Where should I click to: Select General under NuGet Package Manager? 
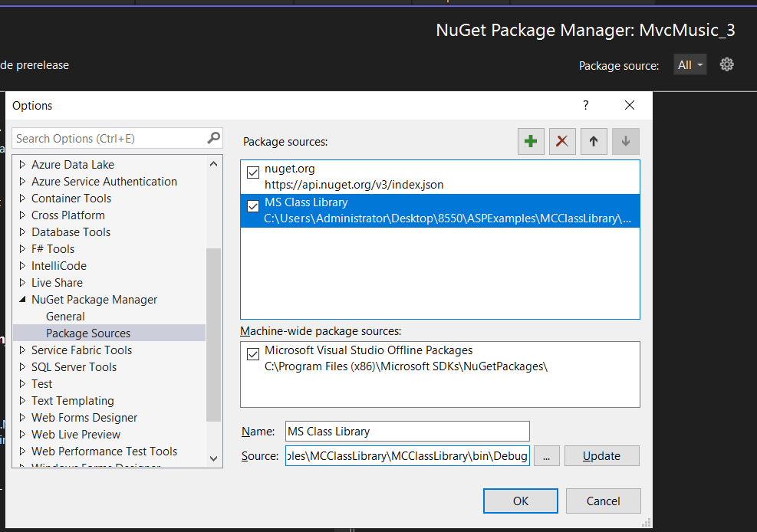65,316
